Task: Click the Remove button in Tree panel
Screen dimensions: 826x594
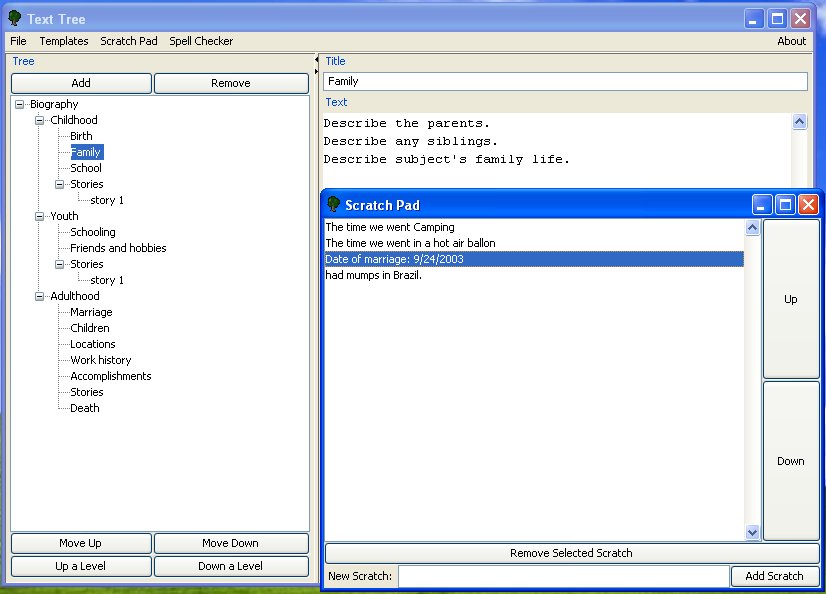Action: pos(231,83)
